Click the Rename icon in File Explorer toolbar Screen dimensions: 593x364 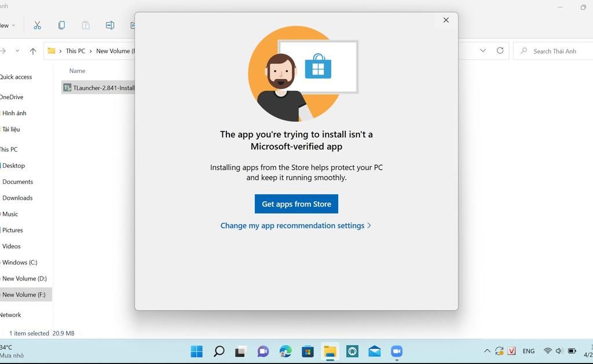point(109,25)
